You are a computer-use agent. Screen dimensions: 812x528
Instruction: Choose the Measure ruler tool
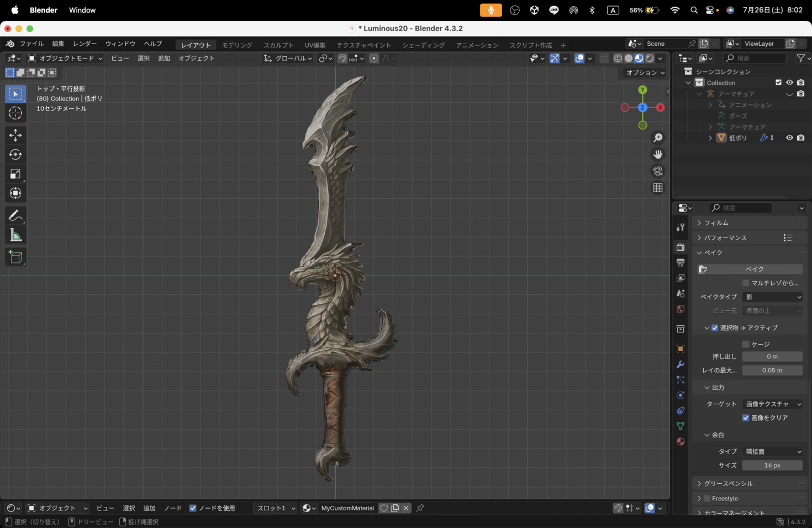pos(15,236)
